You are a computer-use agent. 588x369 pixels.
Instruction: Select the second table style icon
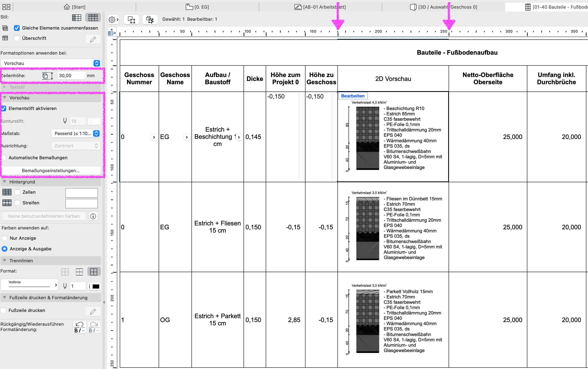click(93, 17)
